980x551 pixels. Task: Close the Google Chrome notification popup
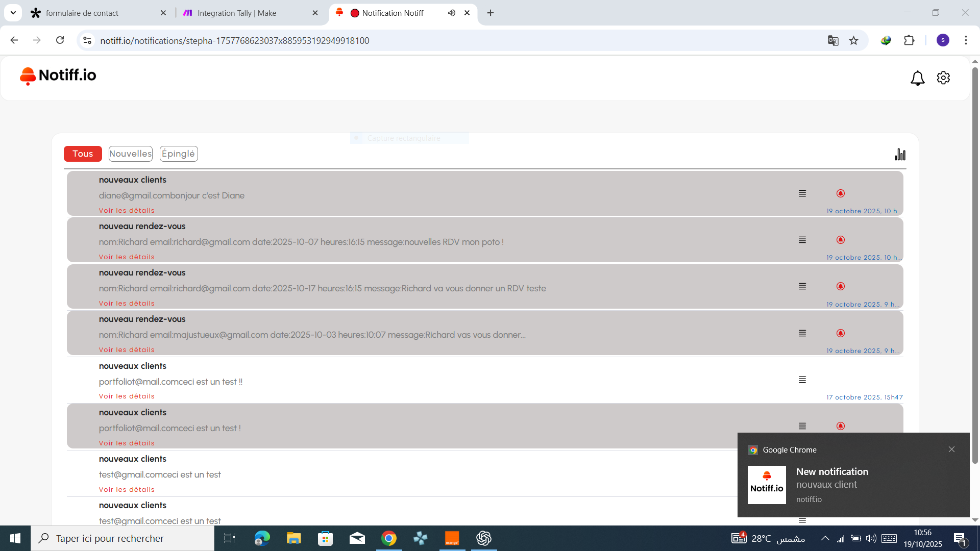click(x=951, y=449)
